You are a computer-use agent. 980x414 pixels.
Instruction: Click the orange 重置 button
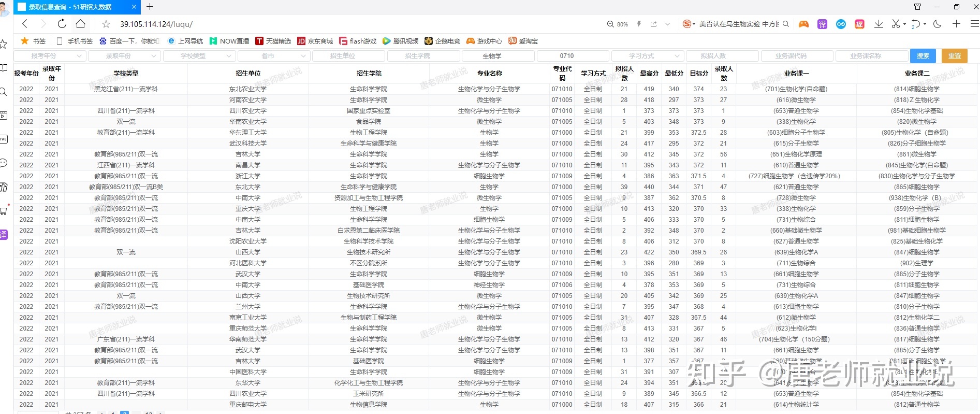tap(954, 56)
